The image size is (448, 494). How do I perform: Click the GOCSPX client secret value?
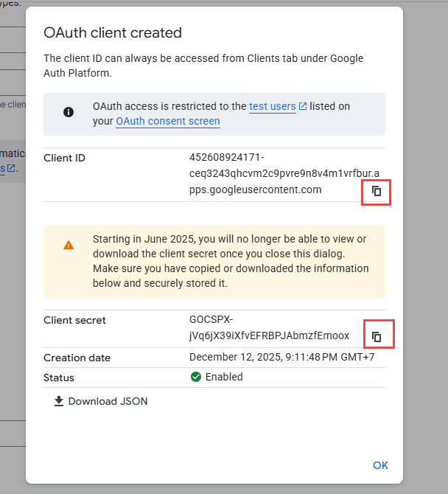point(268,328)
